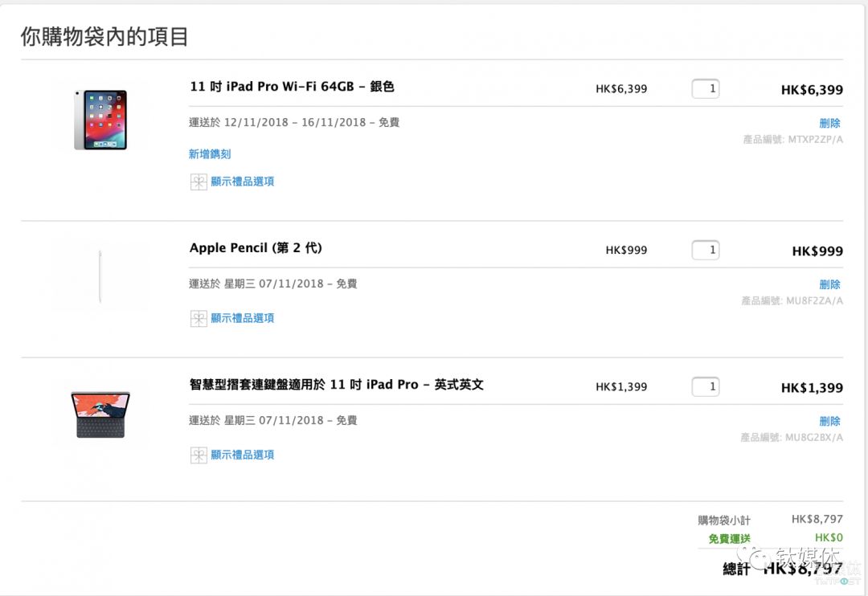Show gift options 顯示禮品選項 for iPad Pro
Screen dimensions: 868x596
pyautogui.click(x=243, y=182)
